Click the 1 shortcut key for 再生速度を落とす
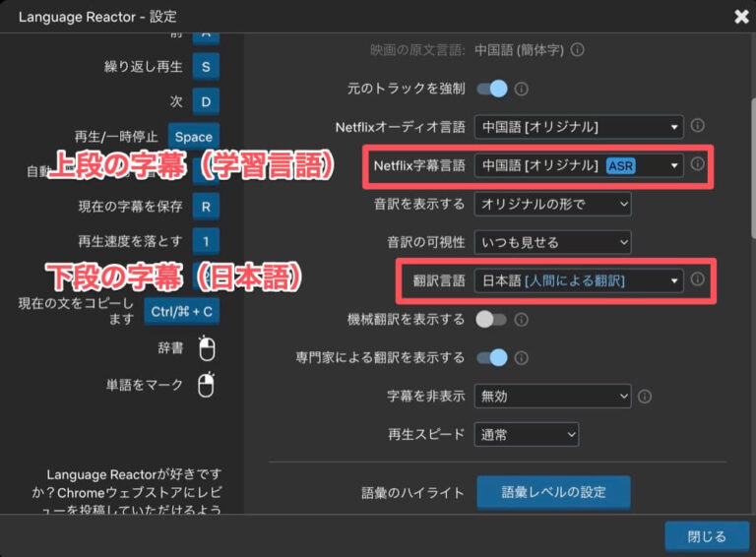 click(206, 241)
